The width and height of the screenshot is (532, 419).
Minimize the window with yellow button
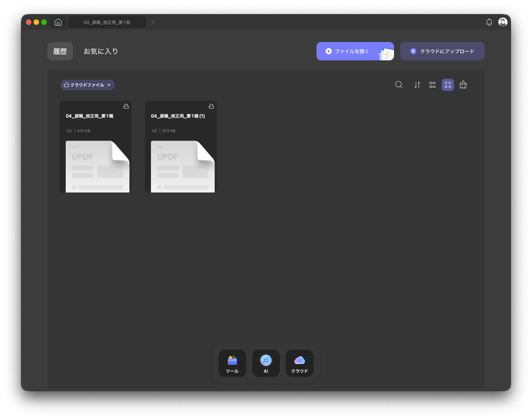(36, 22)
